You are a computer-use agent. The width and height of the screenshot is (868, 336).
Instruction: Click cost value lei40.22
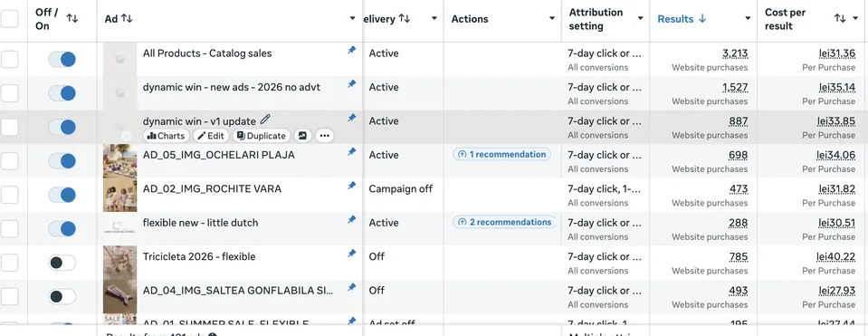tap(836, 257)
